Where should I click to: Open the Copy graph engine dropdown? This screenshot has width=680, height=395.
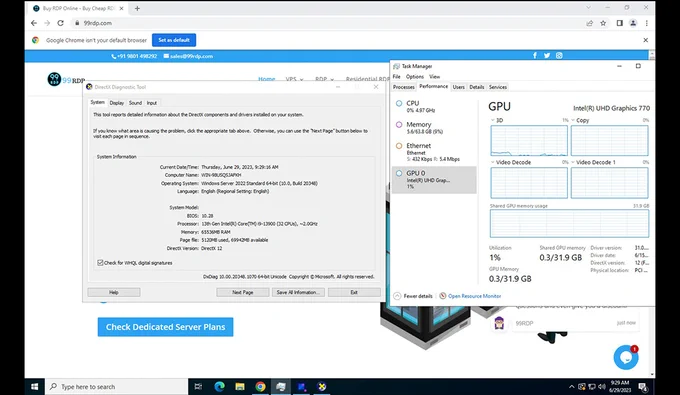[x=573, y=120]
